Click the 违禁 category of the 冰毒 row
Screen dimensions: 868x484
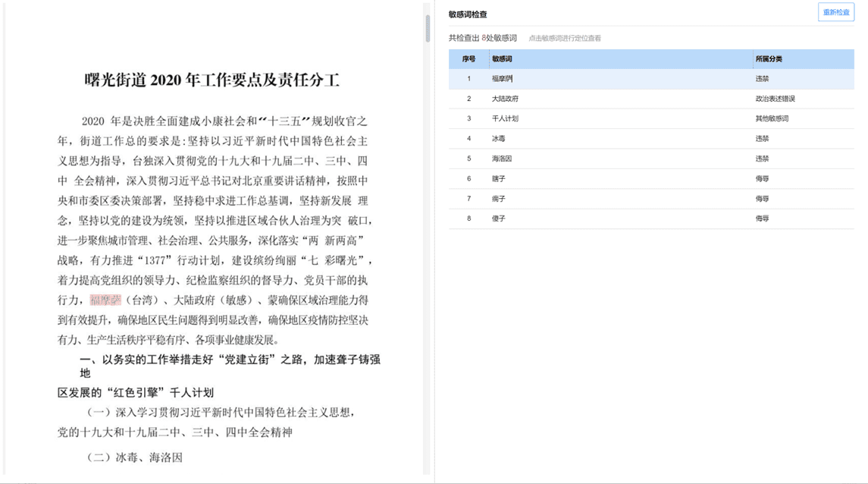click(x=762, y=138)
